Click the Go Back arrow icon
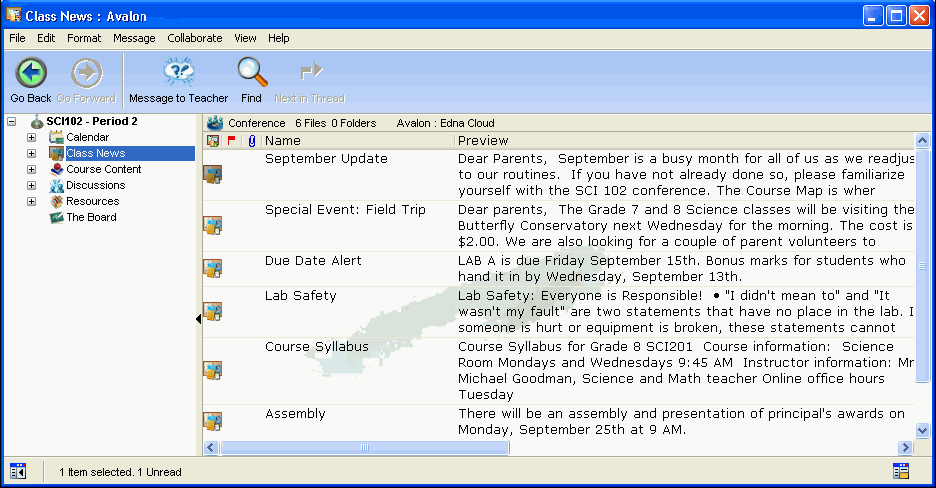This screenshot has width=936, height=488. tap(31, 73)
